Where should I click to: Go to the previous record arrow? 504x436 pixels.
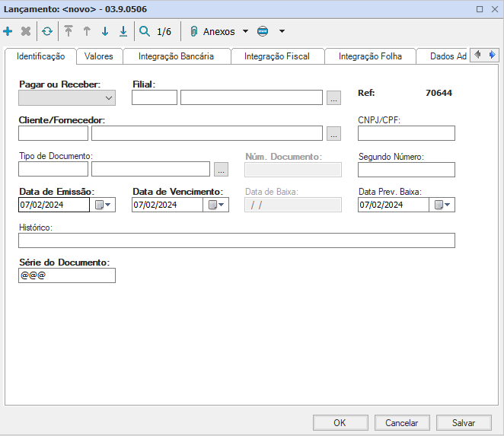[x=87, y=31]
